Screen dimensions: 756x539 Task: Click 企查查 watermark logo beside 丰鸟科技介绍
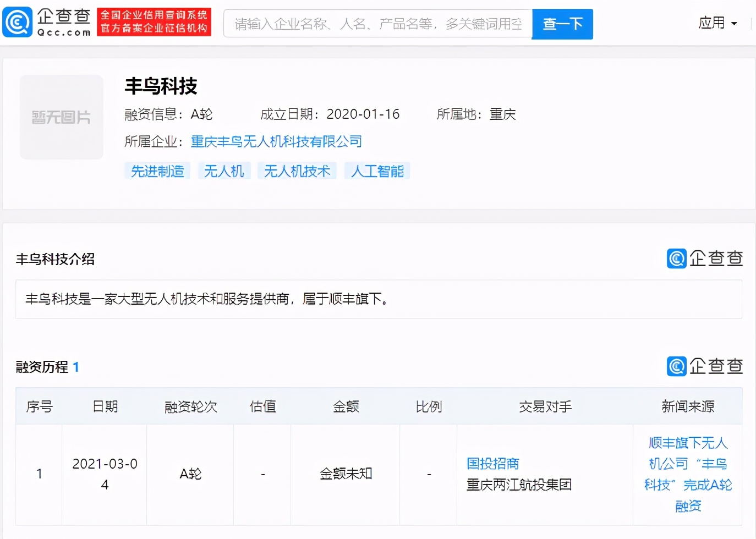click(x=705, y=258)
